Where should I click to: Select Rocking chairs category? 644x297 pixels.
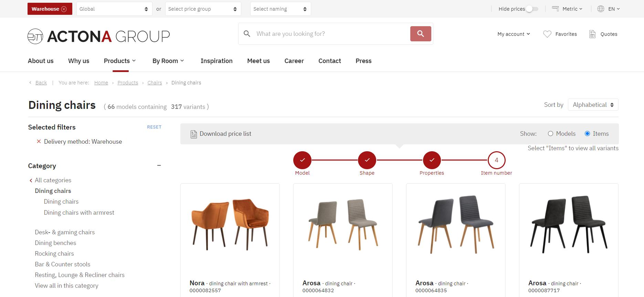[x=54, y=254]
